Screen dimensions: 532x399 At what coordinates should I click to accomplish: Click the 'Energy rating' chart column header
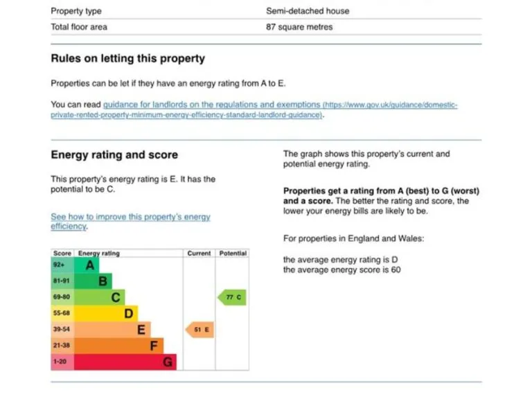coord(98,254)
